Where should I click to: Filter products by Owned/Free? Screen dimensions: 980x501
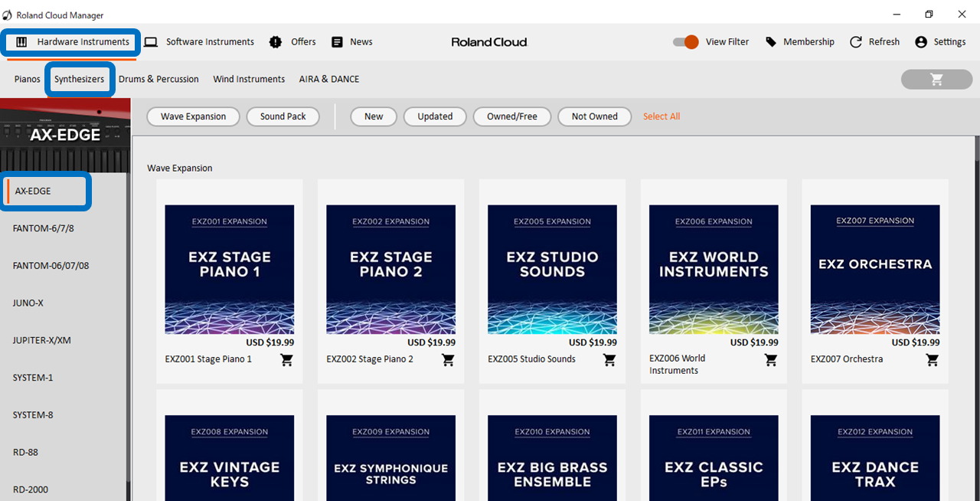[511, 116]
